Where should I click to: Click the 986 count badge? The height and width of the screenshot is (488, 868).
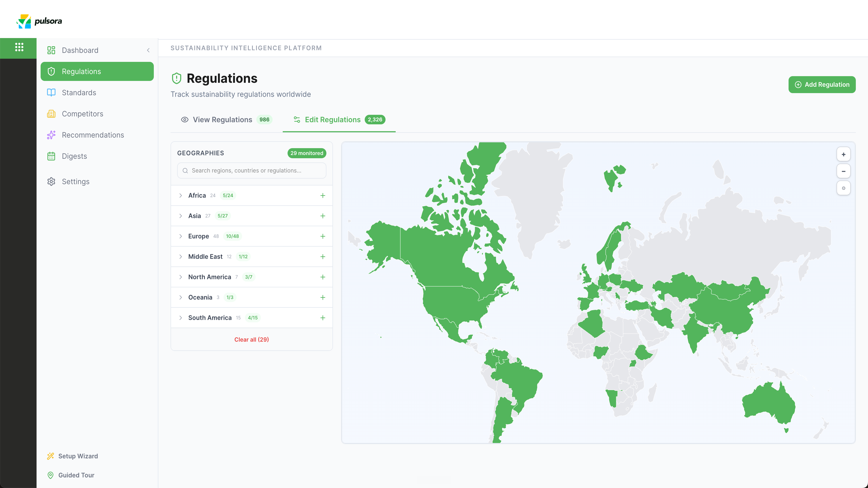coord(264,119)
